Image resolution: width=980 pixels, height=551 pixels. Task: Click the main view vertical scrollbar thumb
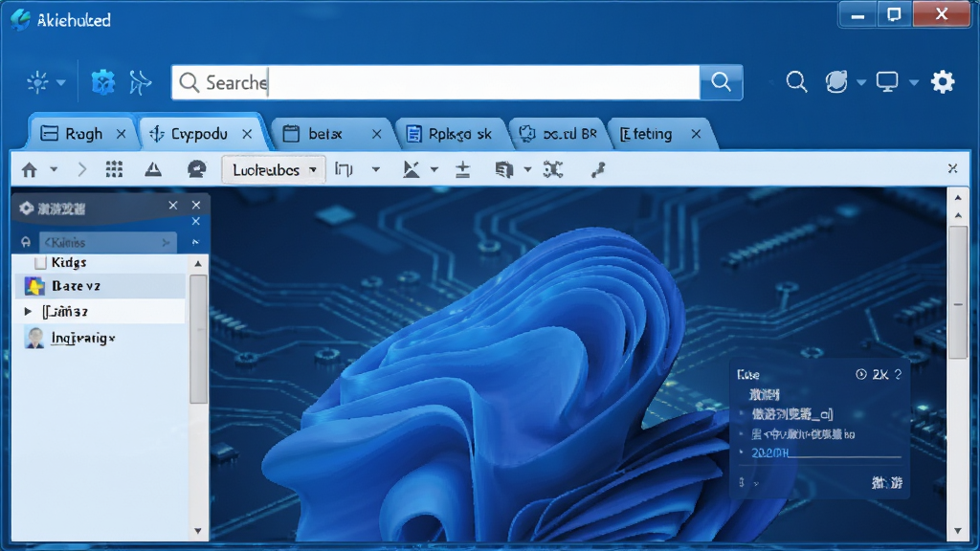click(x=957, y=292)
